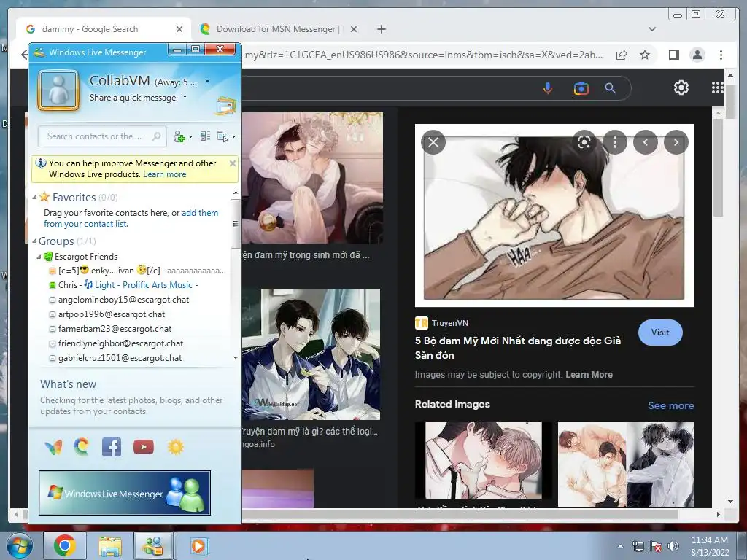The image size is (747, 560).
Task: Go to next image in preview
Action: 676,142
